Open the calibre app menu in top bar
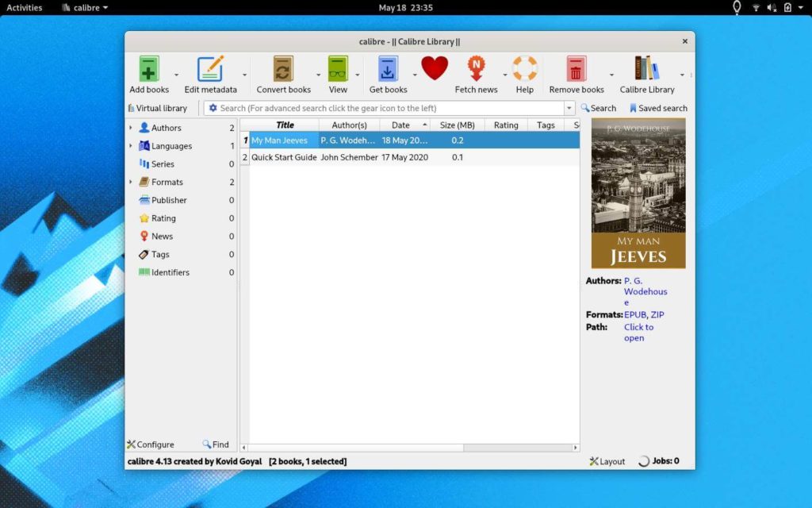The image size is (812, 508). click(x=85, y=7)
